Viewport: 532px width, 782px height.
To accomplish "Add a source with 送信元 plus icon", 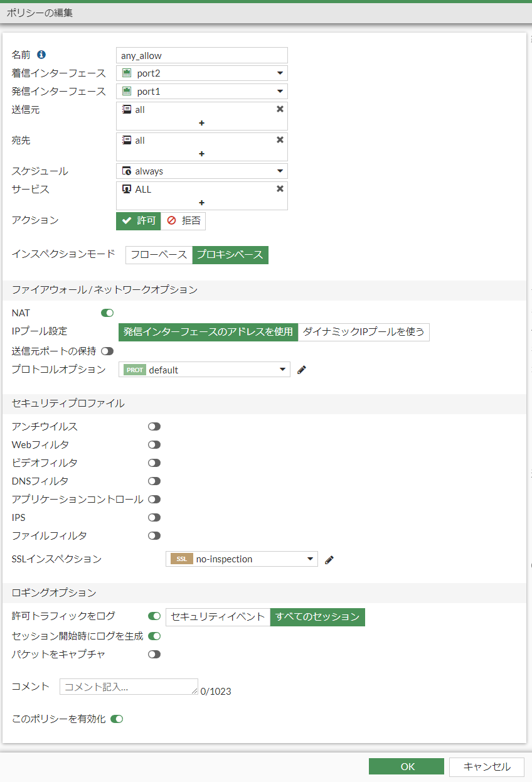I will 201,123.
